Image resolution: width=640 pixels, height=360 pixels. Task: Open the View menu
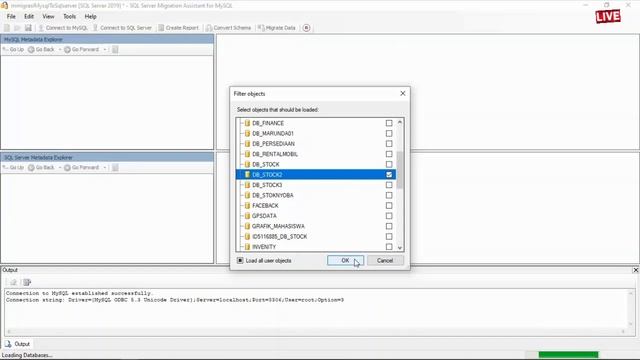pos(48,17)
